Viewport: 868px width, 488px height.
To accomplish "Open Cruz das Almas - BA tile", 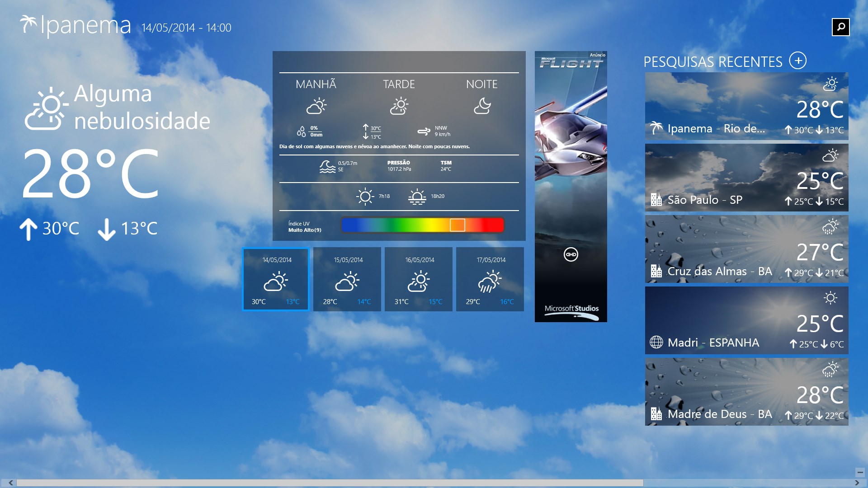I will [x=746, y=249].
